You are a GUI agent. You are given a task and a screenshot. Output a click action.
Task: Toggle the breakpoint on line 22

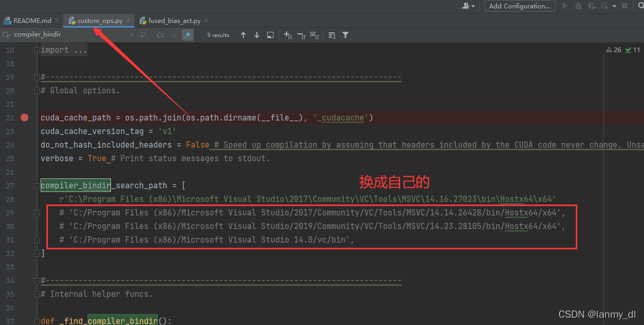[24, 118]
